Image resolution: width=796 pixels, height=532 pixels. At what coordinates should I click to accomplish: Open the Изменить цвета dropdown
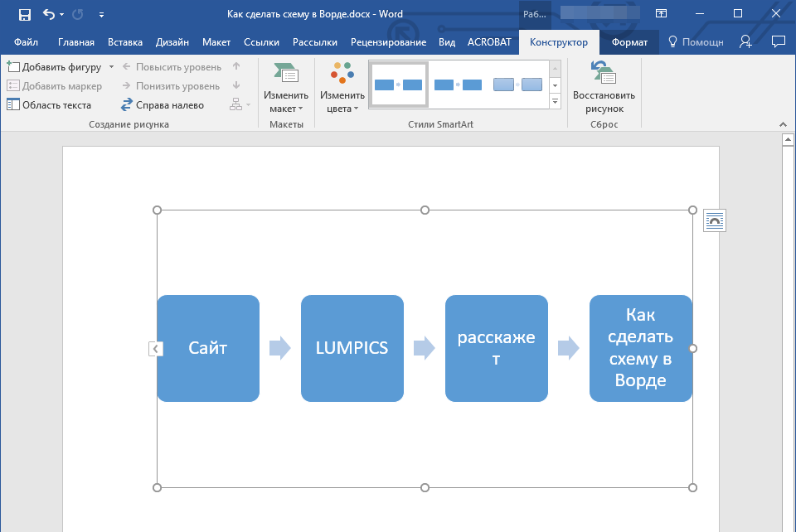point(342,88)
